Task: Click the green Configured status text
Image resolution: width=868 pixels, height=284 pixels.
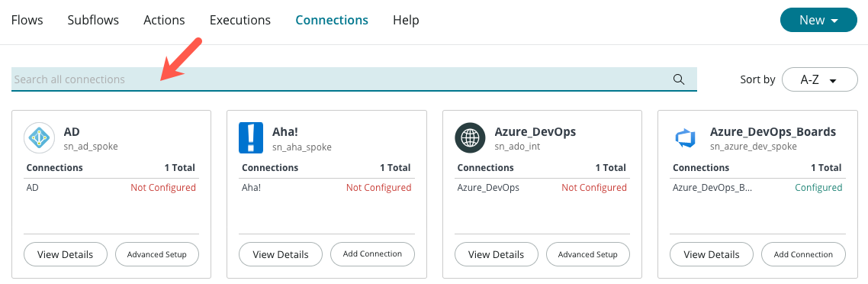Action: point(818,188)
